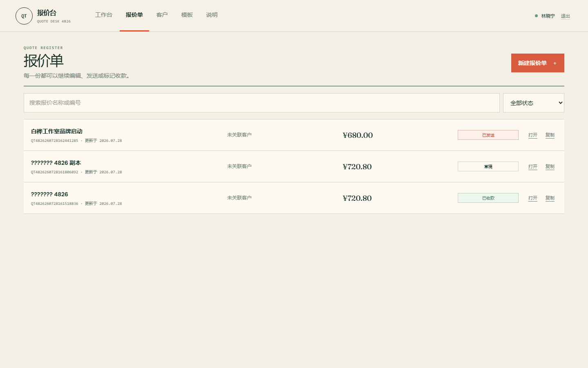Click quote number QT4826260728161806892
Screen dimensions: 588x368
click(54, 172)
